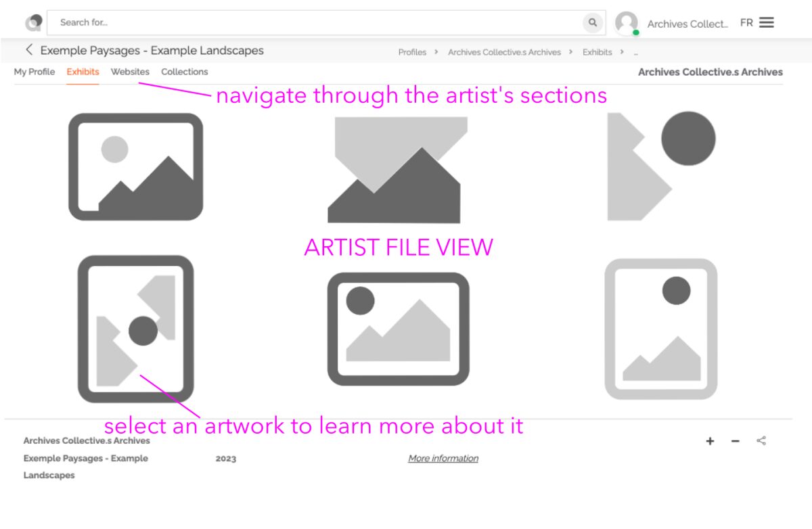This screenshot has width=812, height=529.
Task: Switch to the My Profile tab
Action: (35, 72)
